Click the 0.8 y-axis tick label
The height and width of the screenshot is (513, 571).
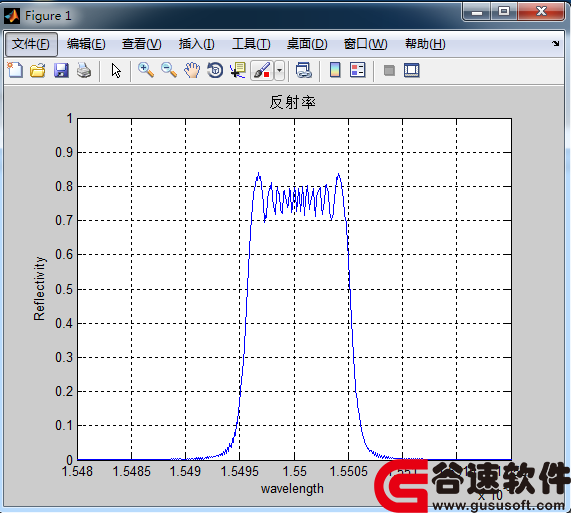pyautogui.click(x=64, y=187)
